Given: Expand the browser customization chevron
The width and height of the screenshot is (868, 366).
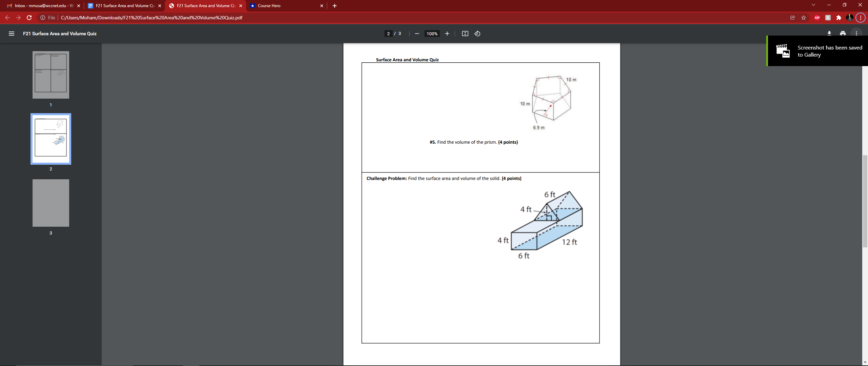Looking at the screenshot, I should click(813, 5).
